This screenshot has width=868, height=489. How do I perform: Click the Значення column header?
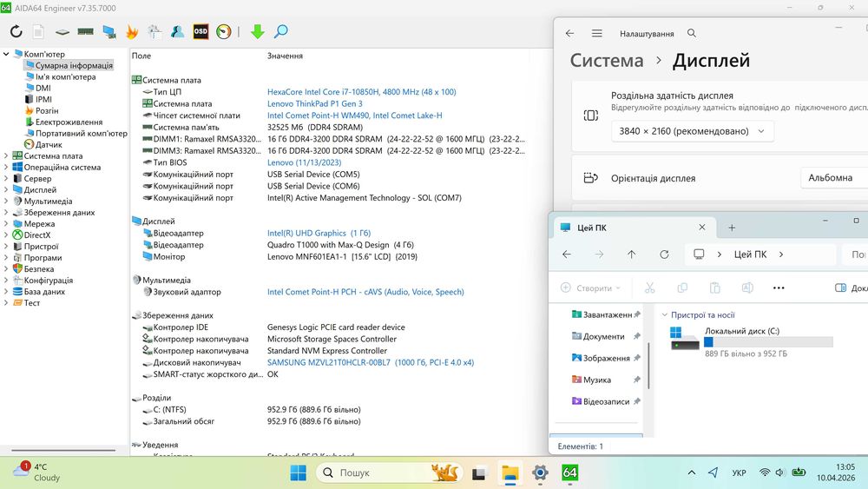pyautogui.click(x=285, y=56)
